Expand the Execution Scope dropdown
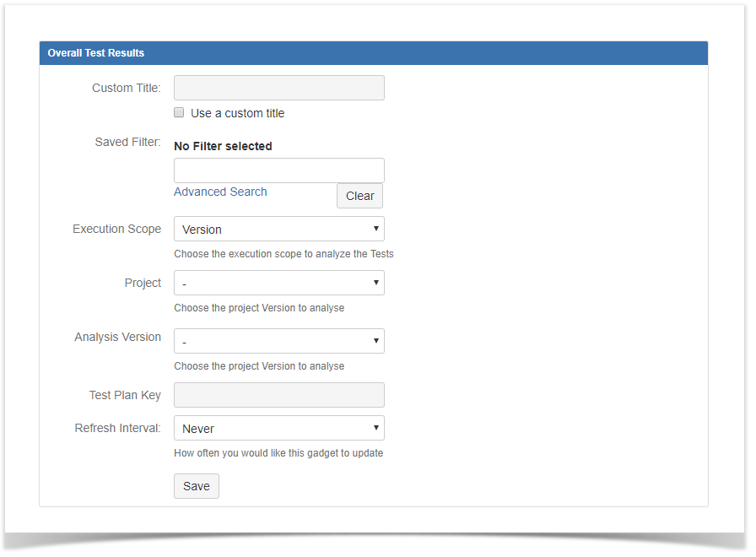 (x=279, y=229)
